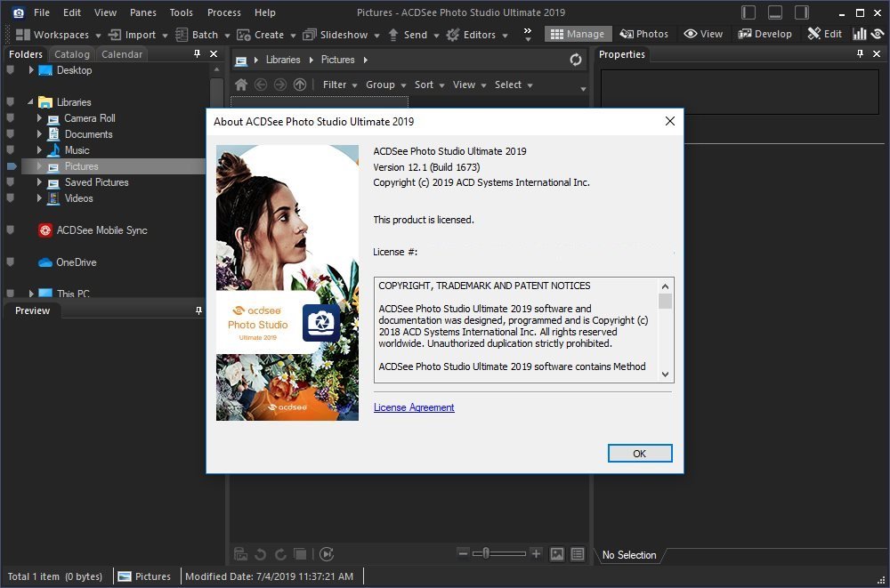This screenshot has height=588, width=890.
Task: Switch to Edit mode
Action: tap(824, 34)
